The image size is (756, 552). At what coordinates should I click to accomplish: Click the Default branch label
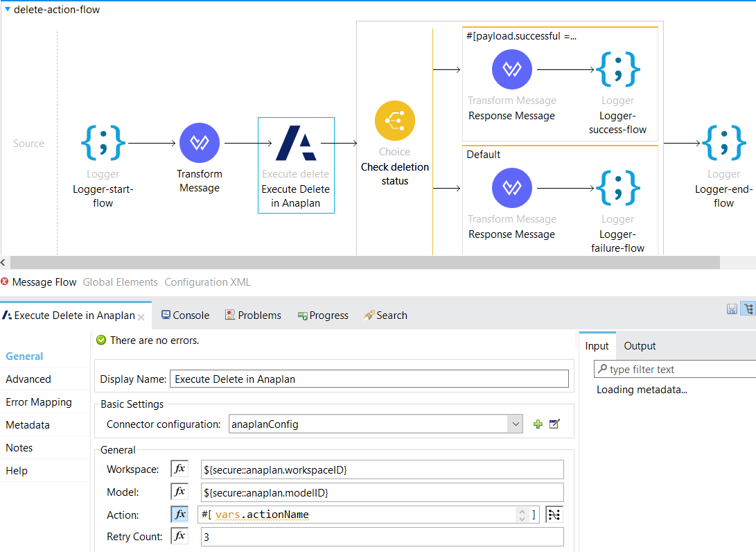[x=483, y=155]
